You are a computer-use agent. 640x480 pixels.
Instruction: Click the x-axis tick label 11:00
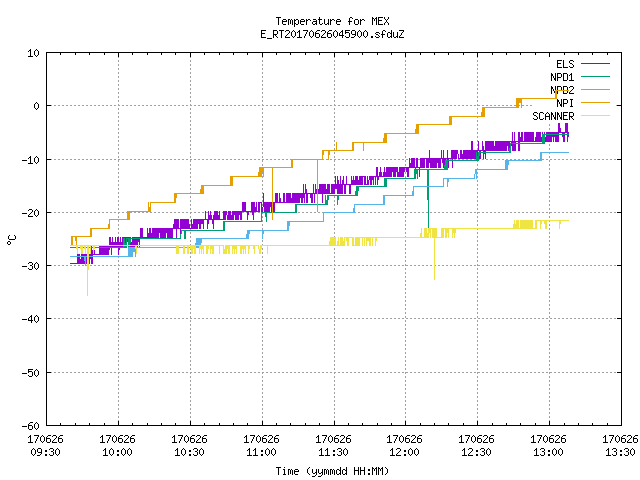click(261, 452)
